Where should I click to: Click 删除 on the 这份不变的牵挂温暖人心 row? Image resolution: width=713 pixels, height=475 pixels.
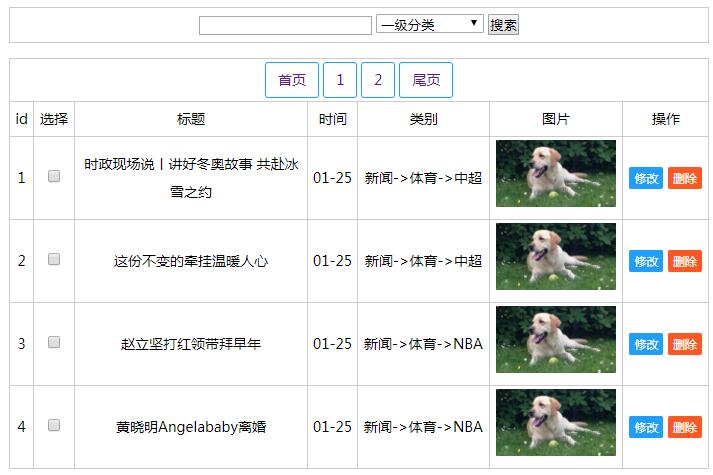pos(685,261)
